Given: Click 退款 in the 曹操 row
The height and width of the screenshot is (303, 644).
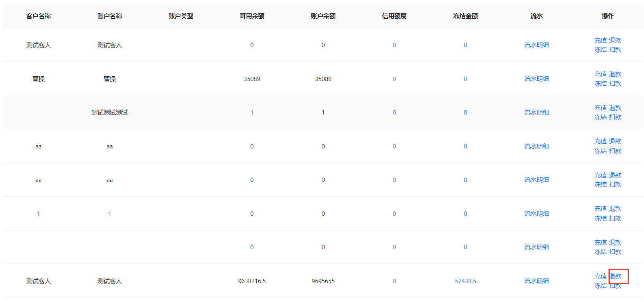Looking at the screenshot, I should coord(615,74).
